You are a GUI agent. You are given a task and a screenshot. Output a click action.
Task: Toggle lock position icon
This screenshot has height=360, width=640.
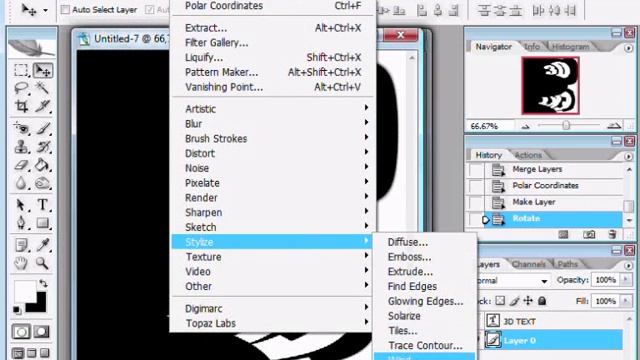[528, 301]
